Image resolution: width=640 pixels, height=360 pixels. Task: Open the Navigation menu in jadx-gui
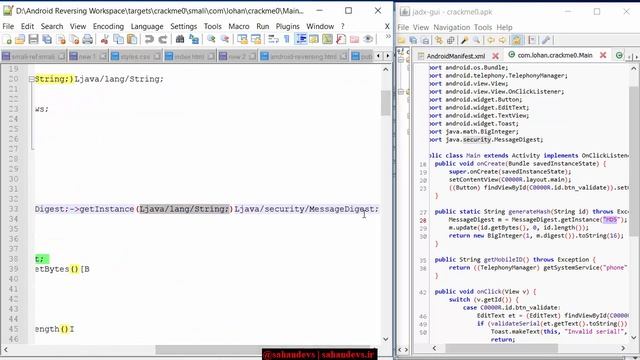pos(451,27)
